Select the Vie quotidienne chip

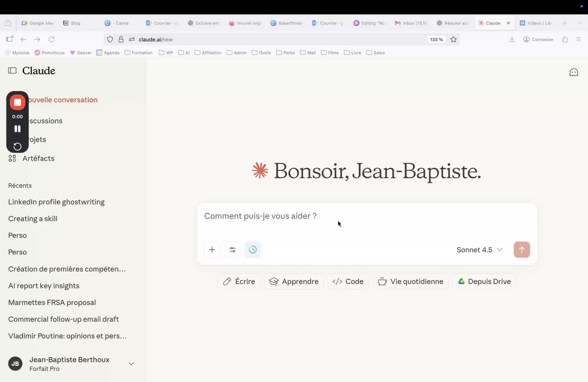pos(411,281)
